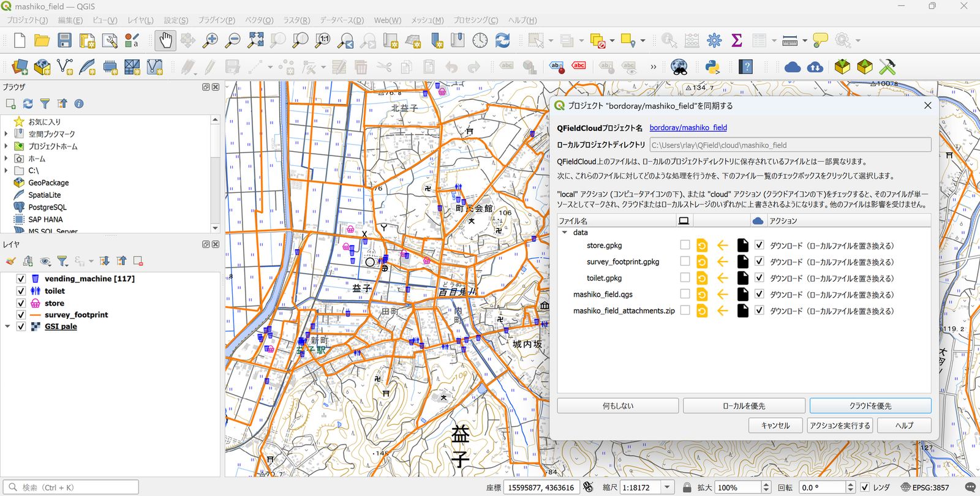Click the coordinate field in status bar
The width and height of the screenshot is (980, 496).
coord(541,487)
